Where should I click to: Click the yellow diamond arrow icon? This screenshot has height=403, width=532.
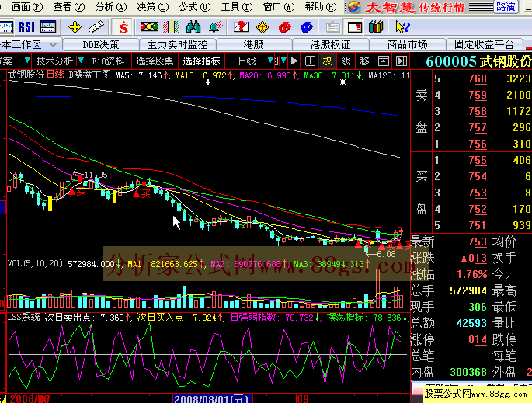click(x=263, y=27)
